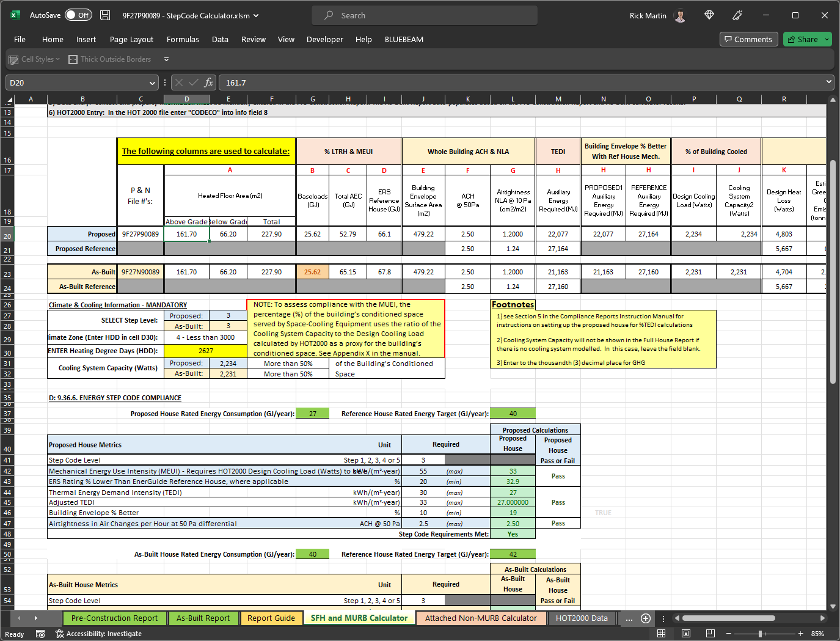The image size is (840, 641).
Task: Click the 'Yes' Step Code Requirements Met cell
Action: click(x=513, y=534)
